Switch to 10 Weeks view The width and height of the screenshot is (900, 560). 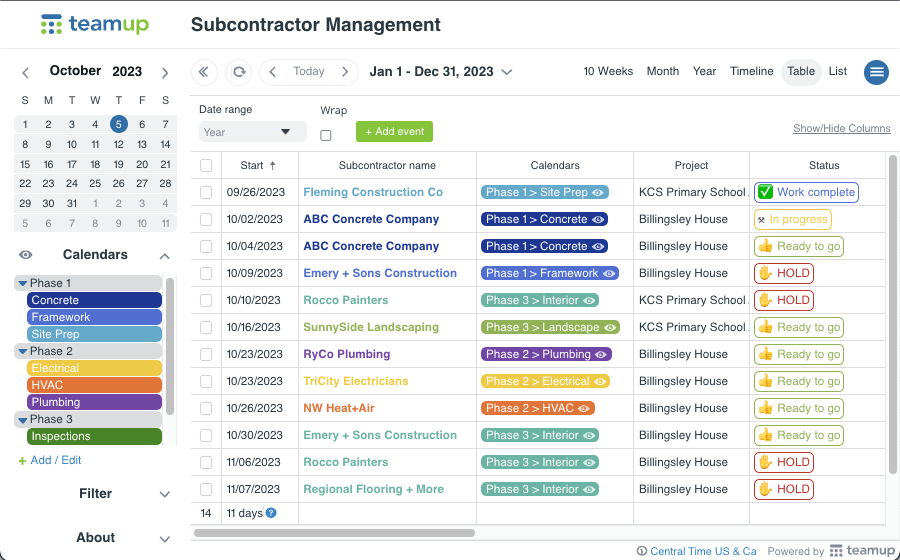pos(608,71)
